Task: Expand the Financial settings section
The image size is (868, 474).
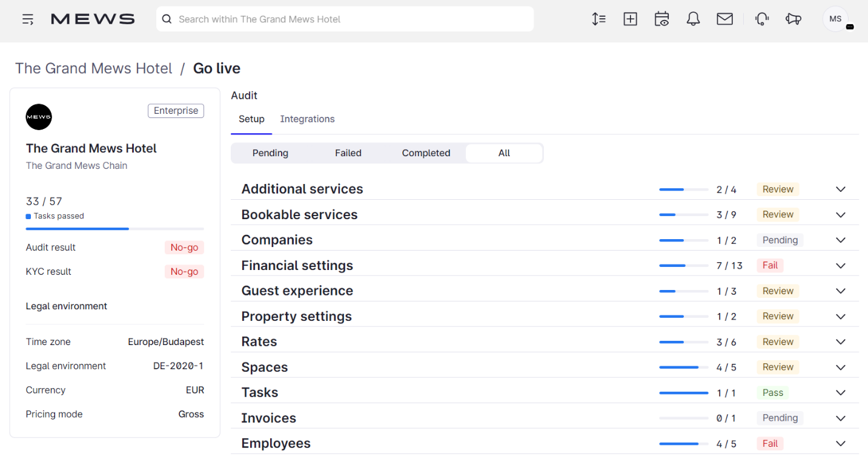Action: coord(841,265)
